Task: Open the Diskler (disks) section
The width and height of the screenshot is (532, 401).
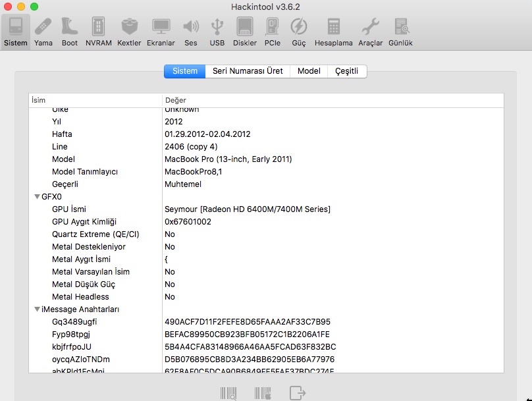Action: click(245, 32)
